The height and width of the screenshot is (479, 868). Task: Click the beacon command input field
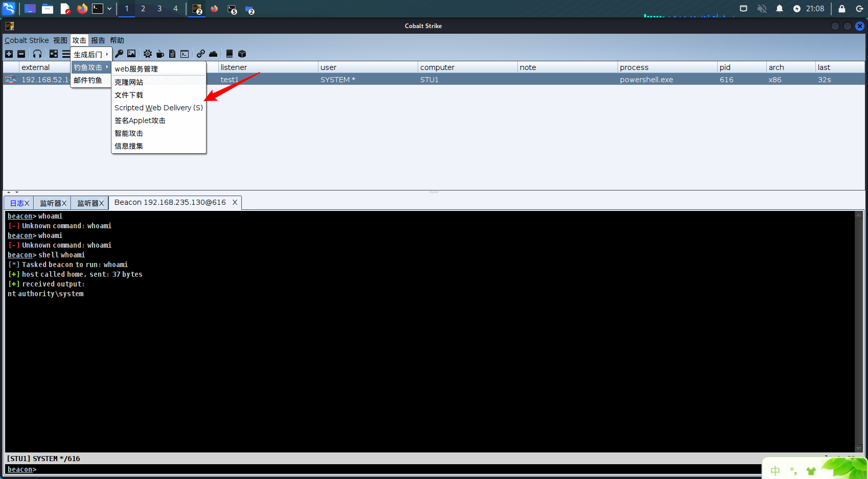399,469
